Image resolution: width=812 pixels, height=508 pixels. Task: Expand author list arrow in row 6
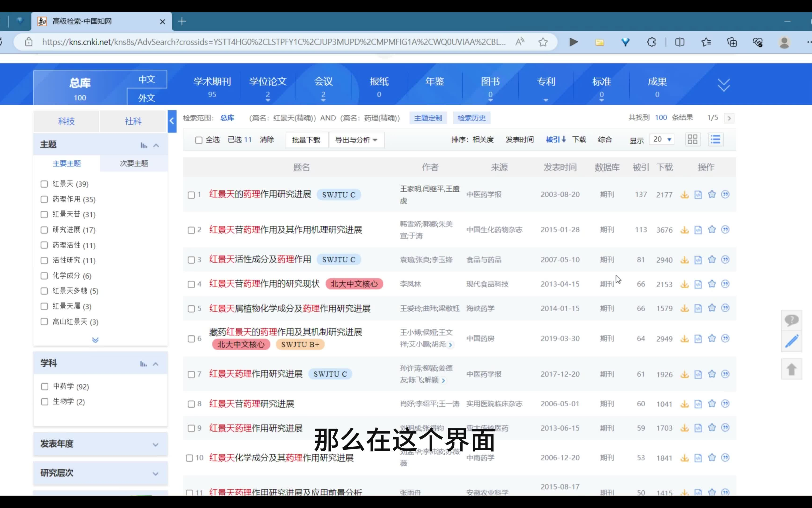pos(450,345)
